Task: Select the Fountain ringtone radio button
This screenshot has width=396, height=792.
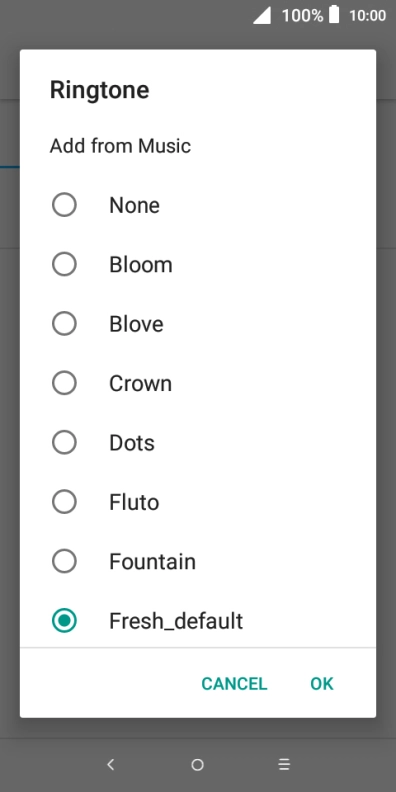Action: pyautogui.click(x=64, y=561)
